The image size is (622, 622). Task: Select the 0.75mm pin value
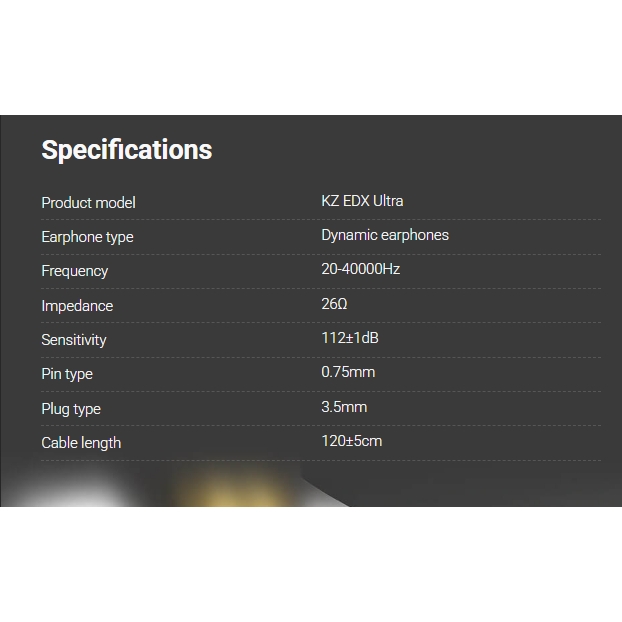(x=348, y=372)
